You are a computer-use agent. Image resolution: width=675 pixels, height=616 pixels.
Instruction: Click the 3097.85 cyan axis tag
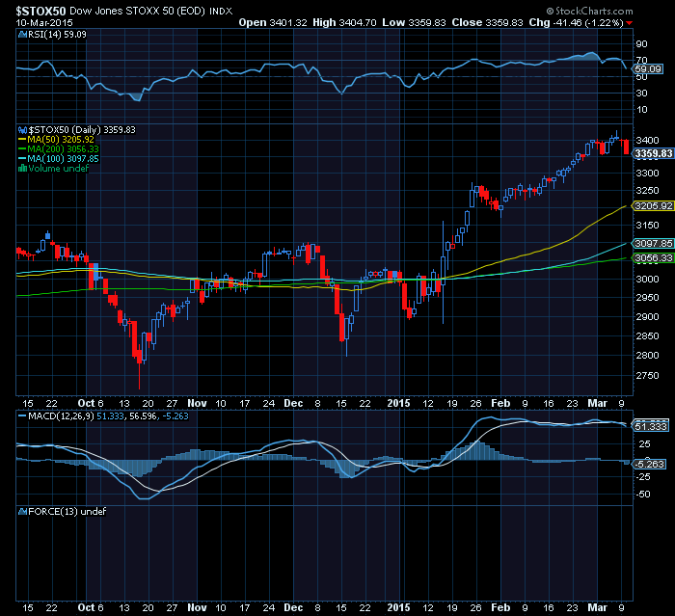point(654,244)
